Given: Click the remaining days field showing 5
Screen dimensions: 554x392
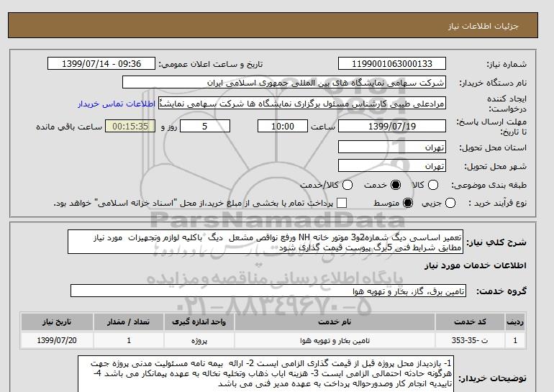Looking at the screenshot, I should tap(205, 127).
